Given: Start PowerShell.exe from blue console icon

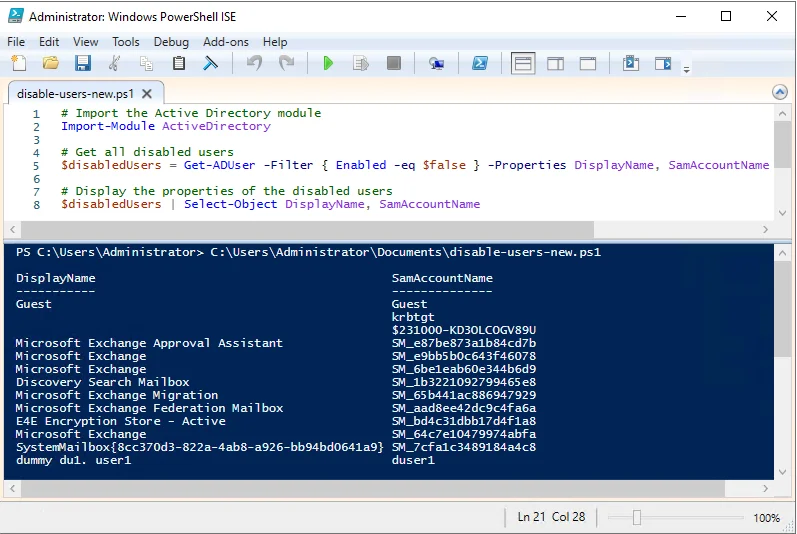Looking at the screenshot, I should point(479,64).
